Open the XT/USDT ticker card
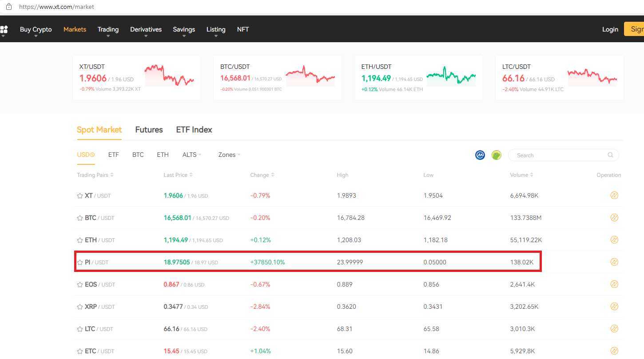Screen dimensions: 644x359 (136, 78)
